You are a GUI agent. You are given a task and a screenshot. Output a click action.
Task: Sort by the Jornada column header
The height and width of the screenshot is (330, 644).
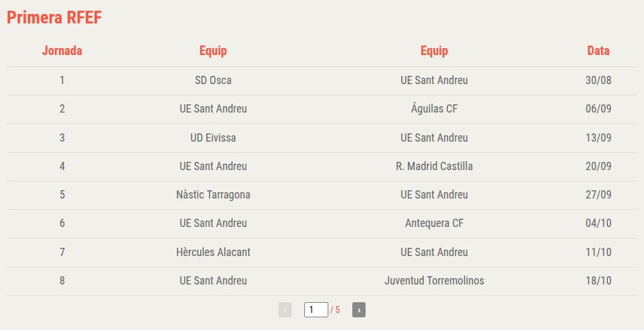tap(62, 51)
